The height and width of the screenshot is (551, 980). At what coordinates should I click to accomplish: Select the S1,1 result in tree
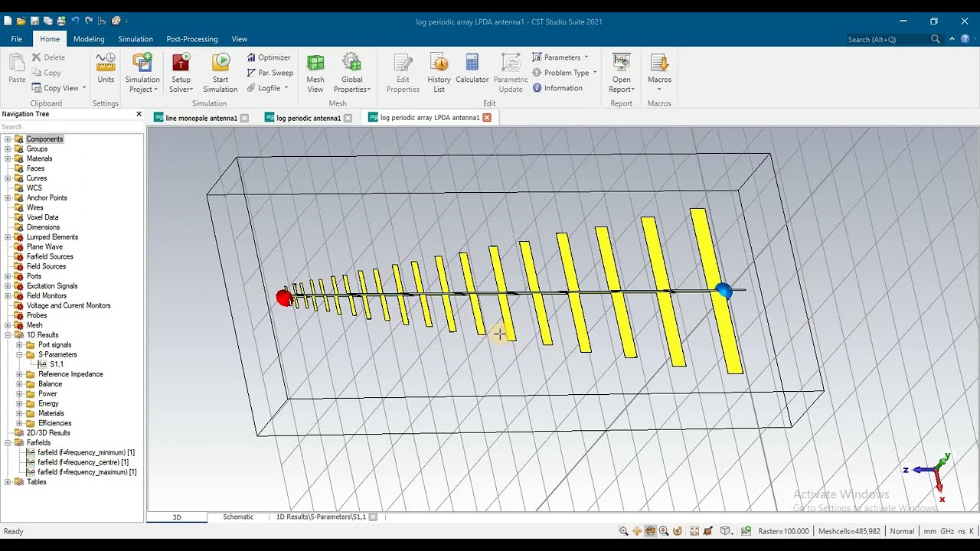pyautogui.click(x=57, y=364)
